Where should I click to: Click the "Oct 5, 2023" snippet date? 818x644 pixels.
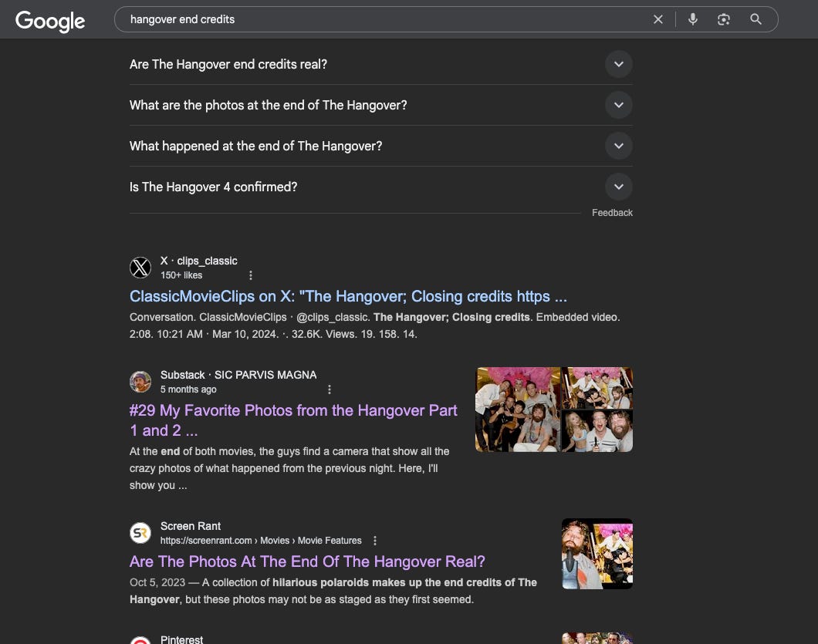pos(157,582)
